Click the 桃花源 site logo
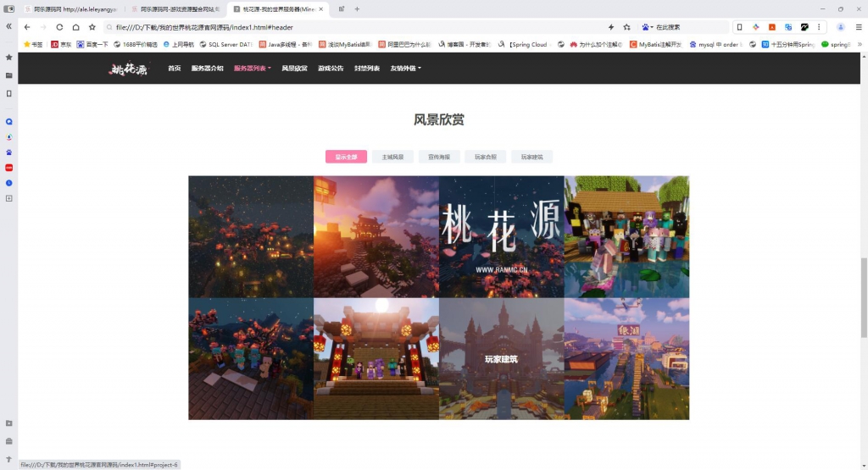 click(129, 69)
